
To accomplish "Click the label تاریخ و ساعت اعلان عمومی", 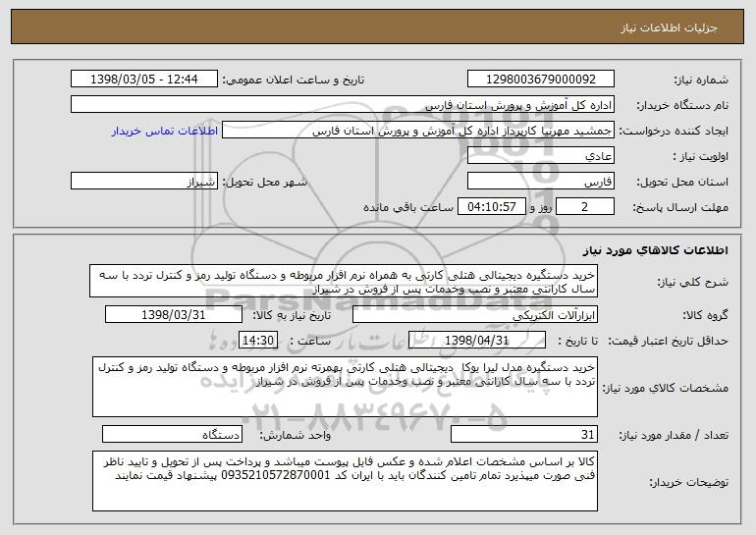I will (294, 80).
